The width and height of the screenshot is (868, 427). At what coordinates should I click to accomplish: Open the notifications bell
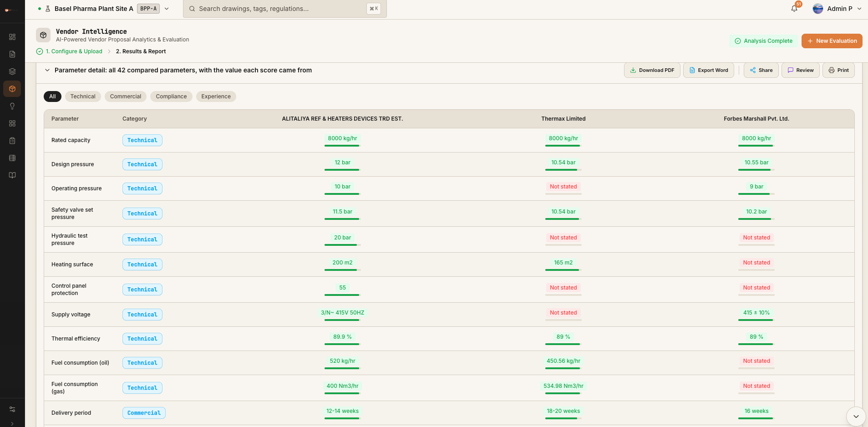[x=794, y=9]
